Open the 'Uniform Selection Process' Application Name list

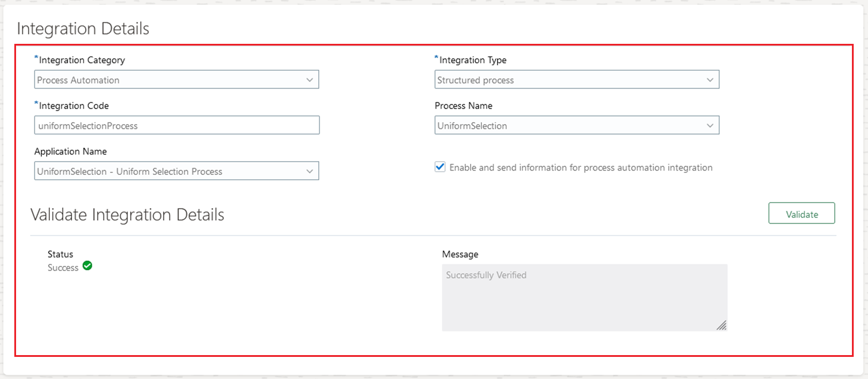click(x=169, y=171)
